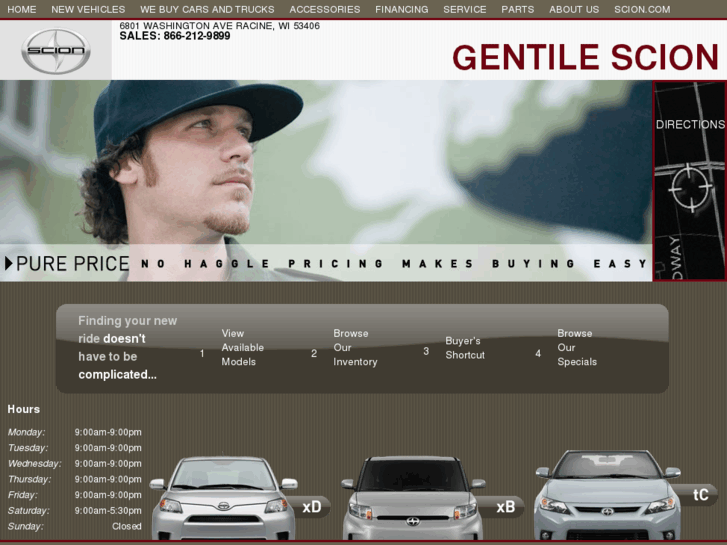The width and height of the screenshot is (727, 545).
Task: Click the Wednesday hours row
Action: (x=75, y=464)
